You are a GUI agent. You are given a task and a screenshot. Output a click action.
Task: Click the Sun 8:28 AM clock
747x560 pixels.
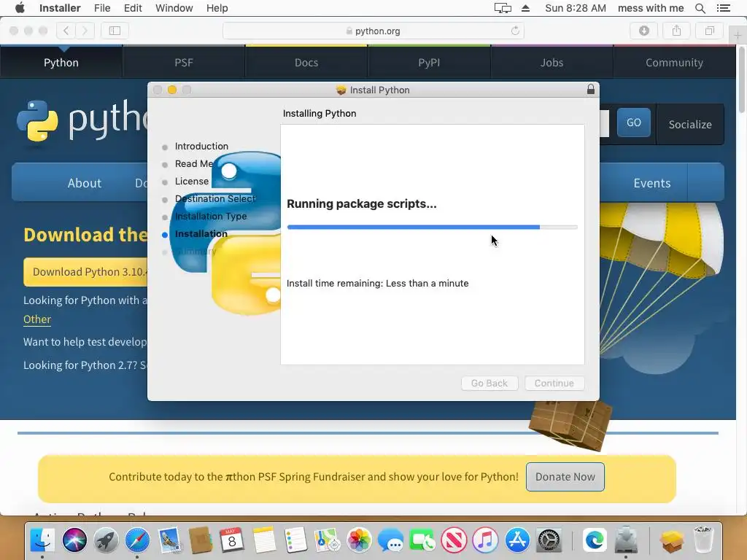point(576,8)
